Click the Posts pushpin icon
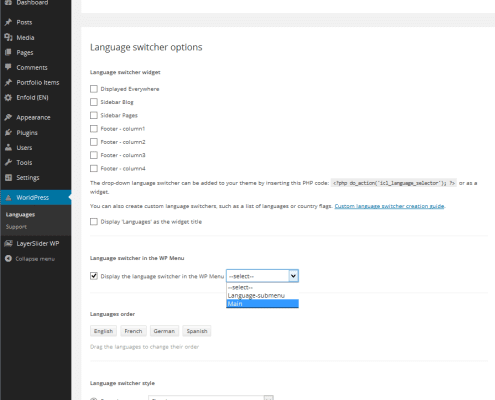 pyautogui.click(x=8, y=22)
